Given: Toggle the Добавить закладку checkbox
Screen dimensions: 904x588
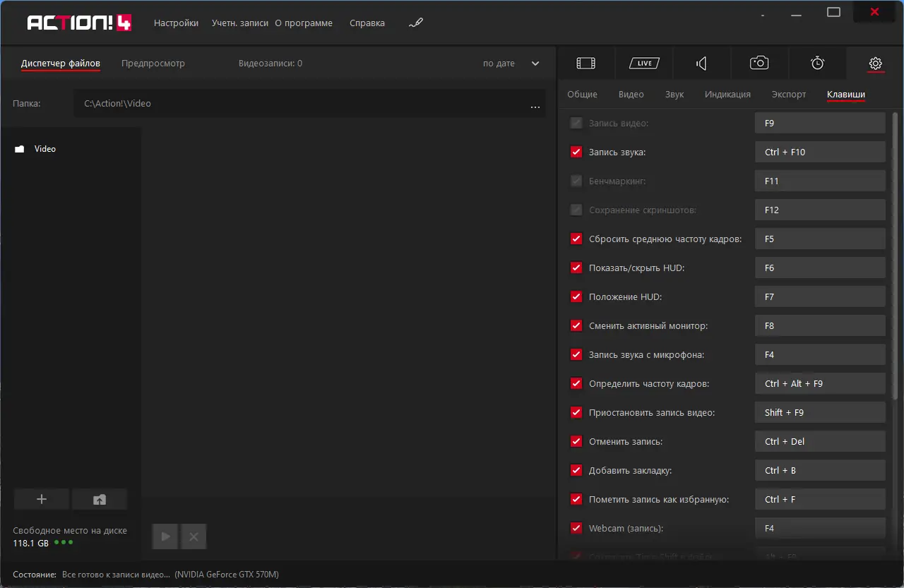Looking at the screenshot, I should (x=576, y=470).
